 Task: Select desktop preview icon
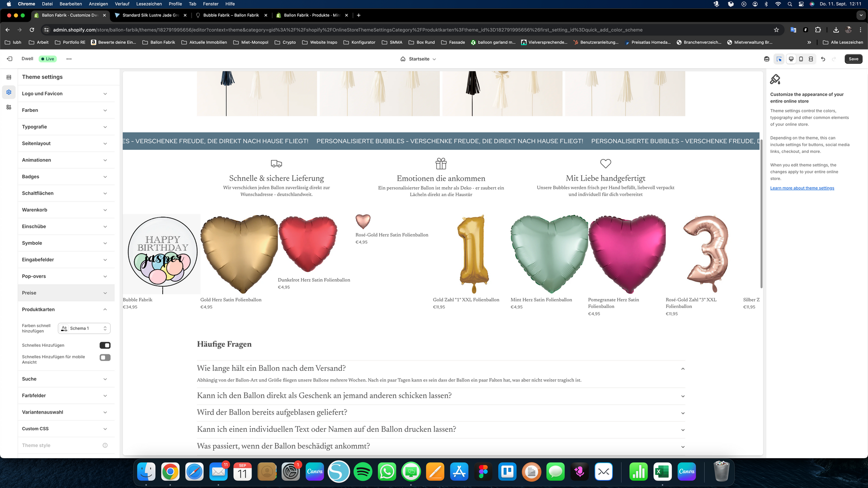(791, 59)
